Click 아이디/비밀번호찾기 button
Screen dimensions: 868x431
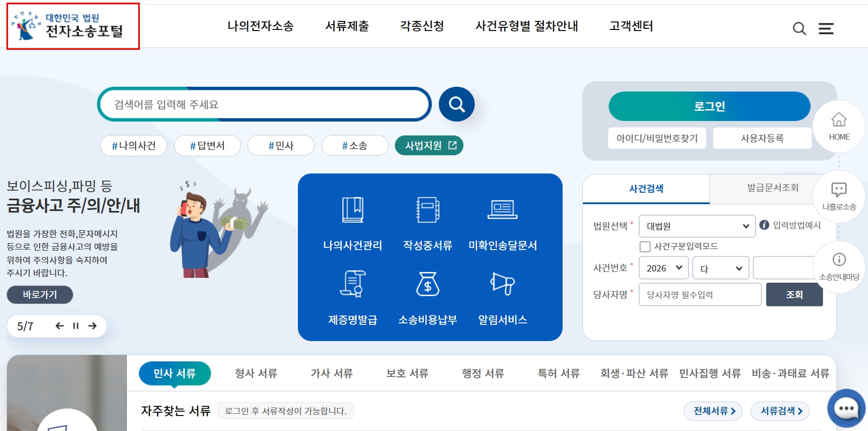click(657, 138)
